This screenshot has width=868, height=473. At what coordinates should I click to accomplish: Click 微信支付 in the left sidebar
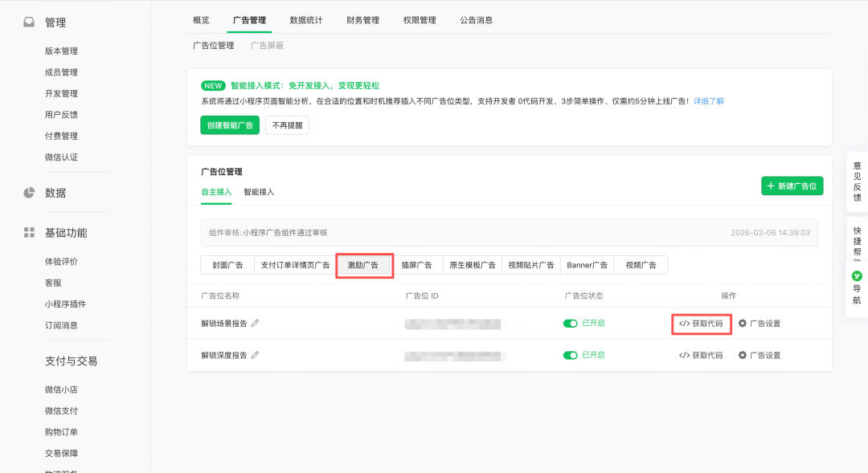click(63, 411)
